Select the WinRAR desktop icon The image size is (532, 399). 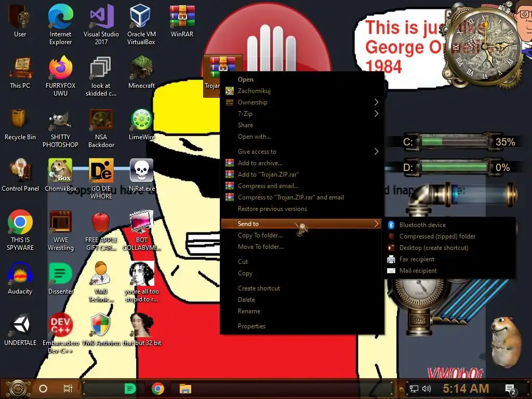[x=182, y=21]
